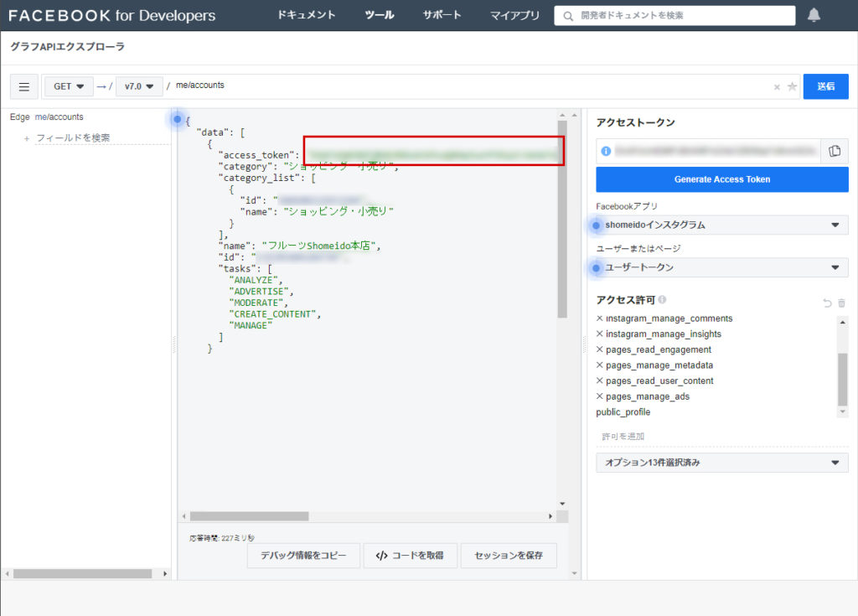Expand the v7.0 version dropdown
The height and width of the screenshot is (616, 858).
pyautogui.click(x=139, y=86)
